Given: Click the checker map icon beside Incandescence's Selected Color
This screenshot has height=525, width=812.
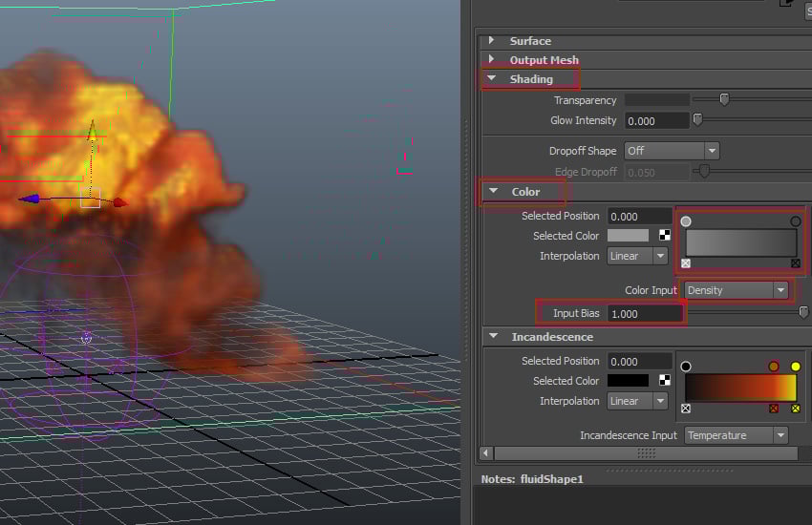Looking at the screenshot, I should pos(665,381).
